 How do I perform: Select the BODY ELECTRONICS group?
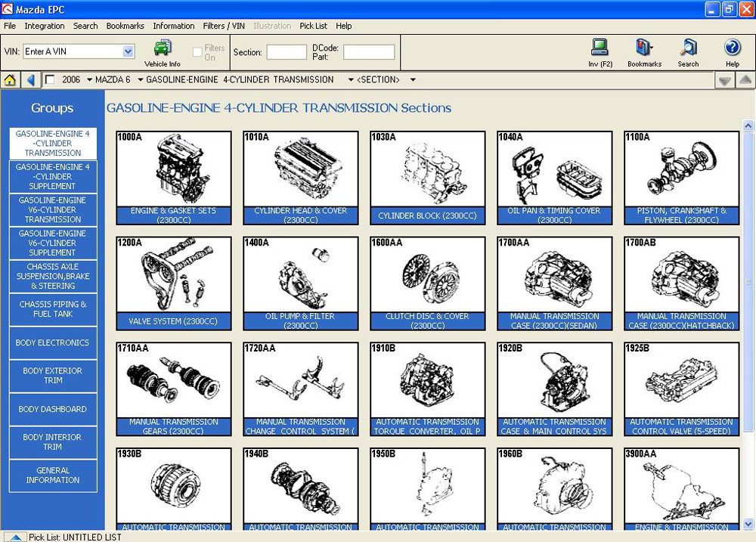coord(52,343)
